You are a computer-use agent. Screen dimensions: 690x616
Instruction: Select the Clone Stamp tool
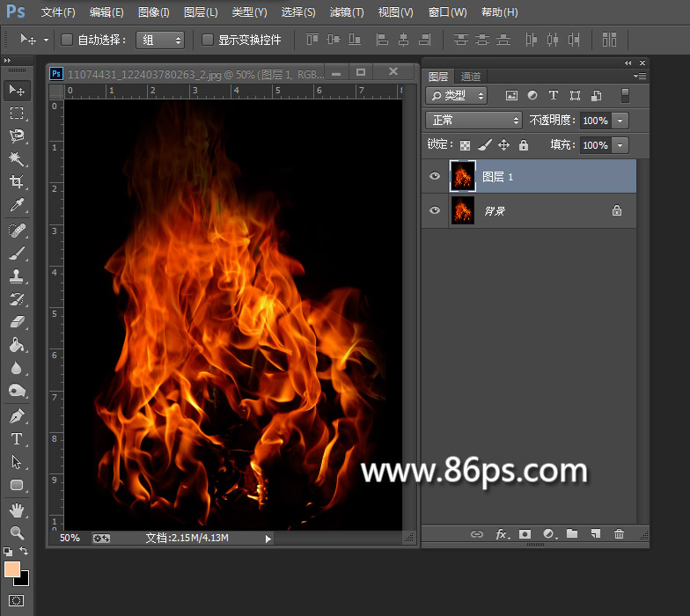(x=17, y=276)
